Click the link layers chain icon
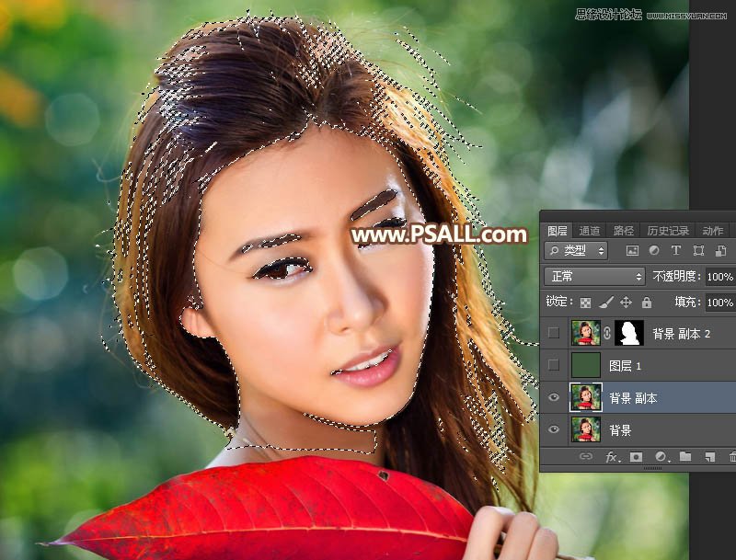This screenshot has width=736, height=560. tap(586, 456)
